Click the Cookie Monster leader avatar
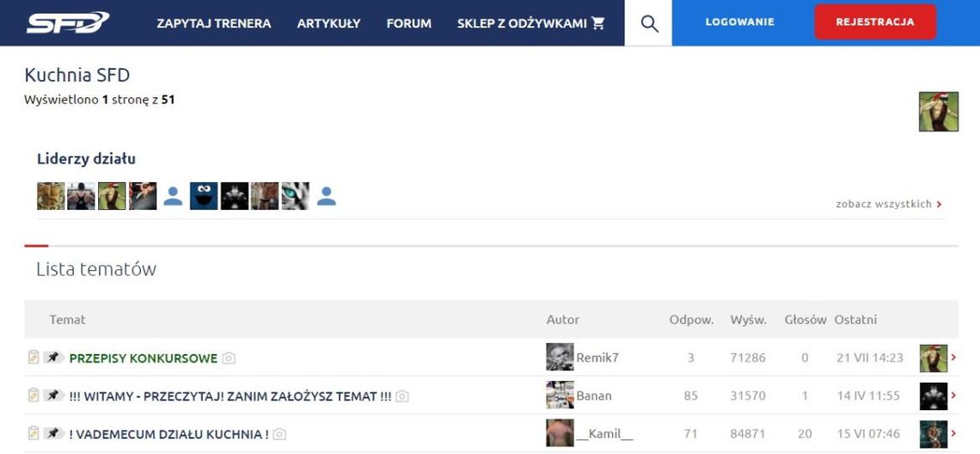The image size is (980, 454). coord(204,196)
